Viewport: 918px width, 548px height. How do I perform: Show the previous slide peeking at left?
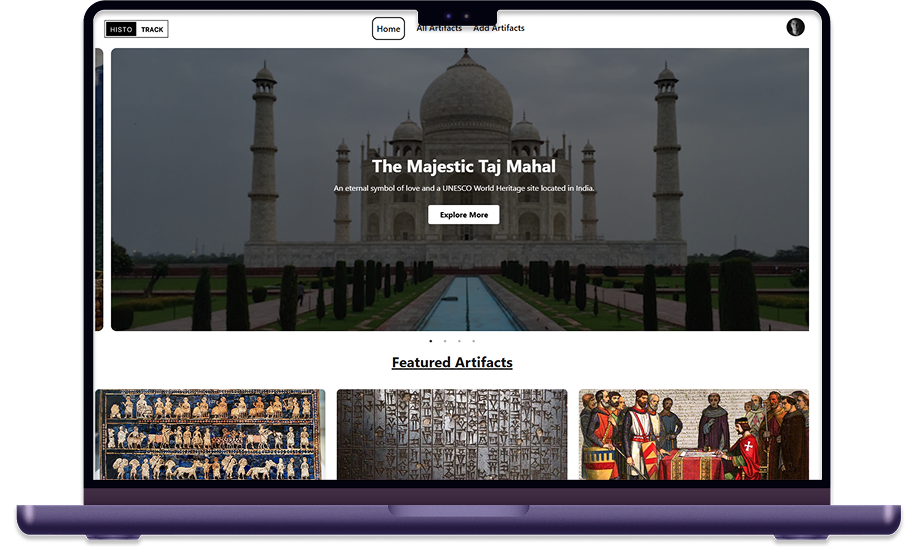click(99, 190)
